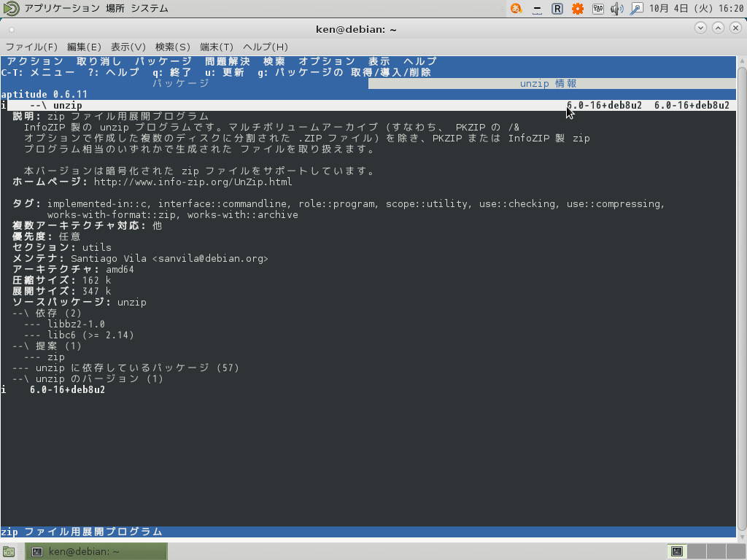Click the date and time clock

[x=696, y=8]
